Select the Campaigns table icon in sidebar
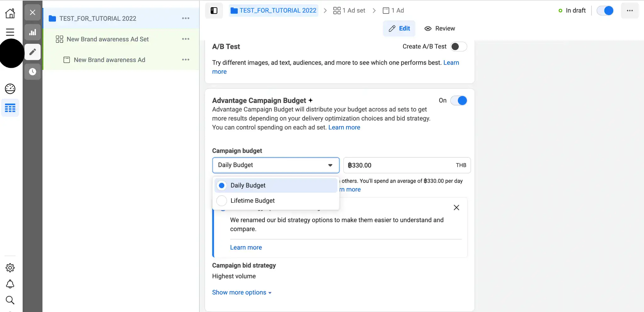This screenshot has height=312, width=644. point(10,108)
